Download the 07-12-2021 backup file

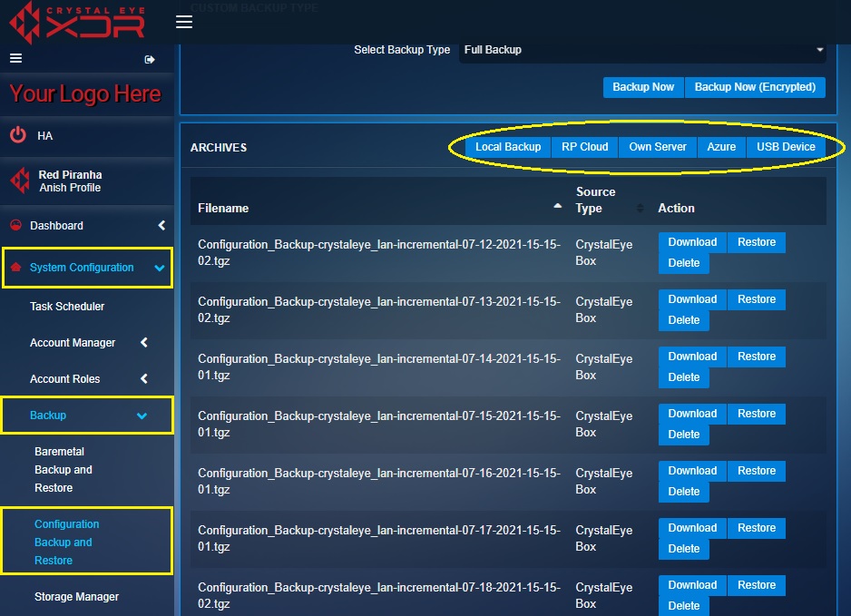(x=692, y=242)
